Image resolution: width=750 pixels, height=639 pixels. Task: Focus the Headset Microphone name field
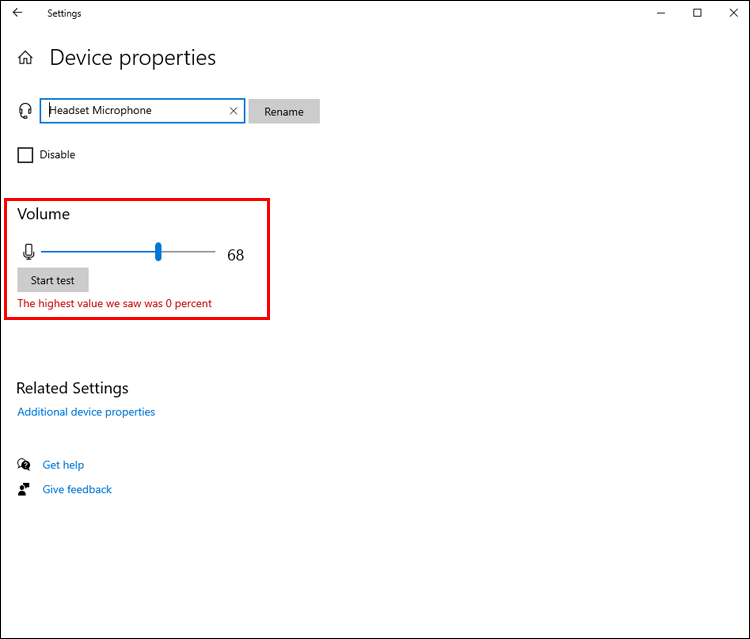tap(135, 111)
